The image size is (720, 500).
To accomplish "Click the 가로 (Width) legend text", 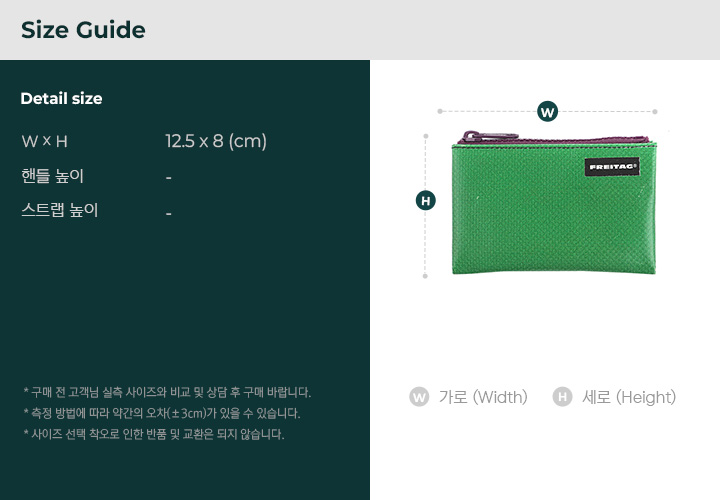I will coord(483,397).
